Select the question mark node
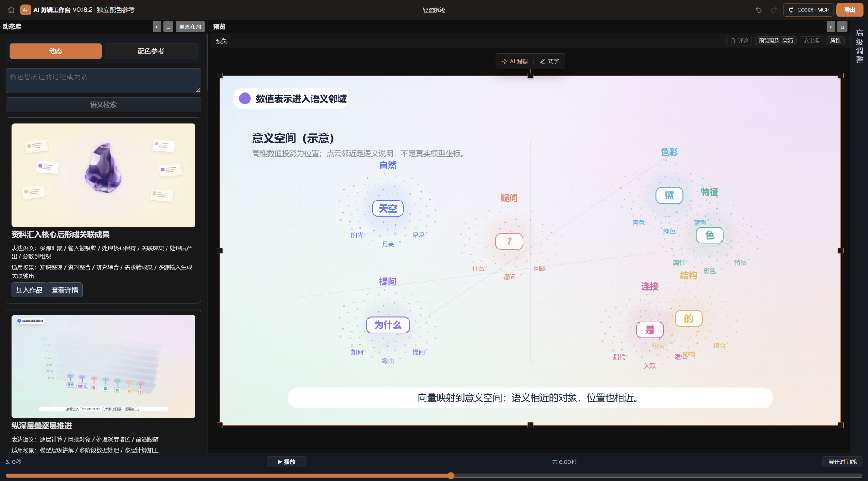 (509, 241)
